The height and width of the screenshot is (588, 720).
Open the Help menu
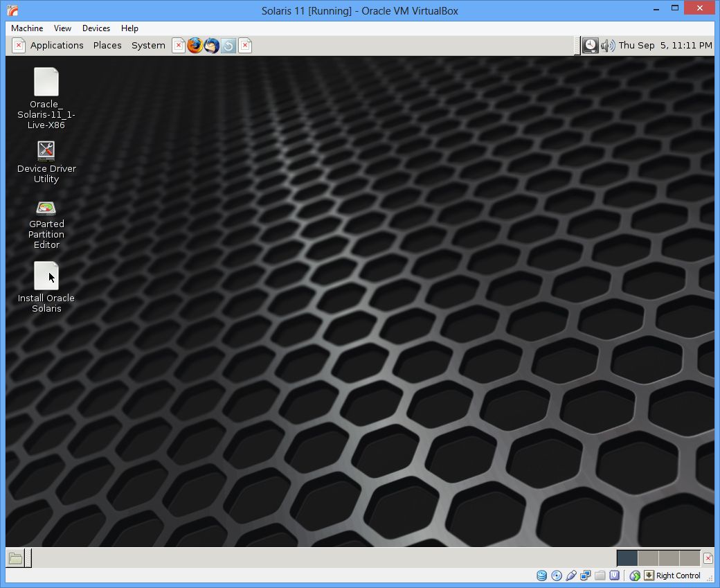(x=129, y=28)
